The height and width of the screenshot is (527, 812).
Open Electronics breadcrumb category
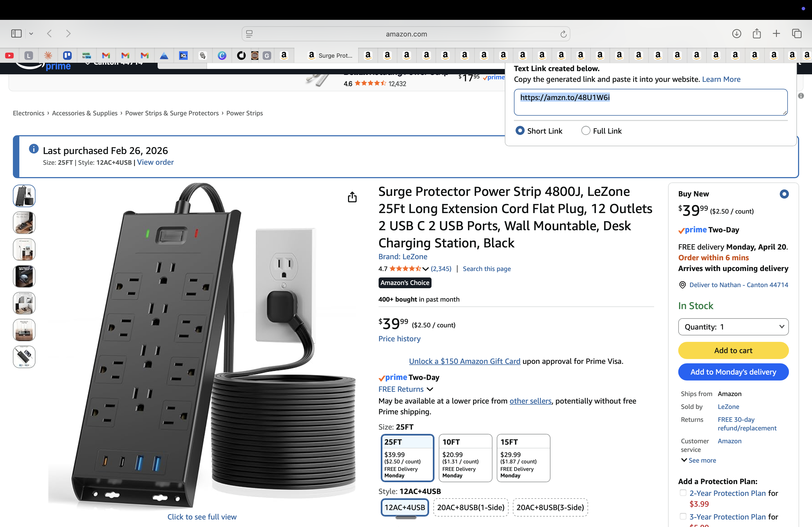[x=29, y=113]
